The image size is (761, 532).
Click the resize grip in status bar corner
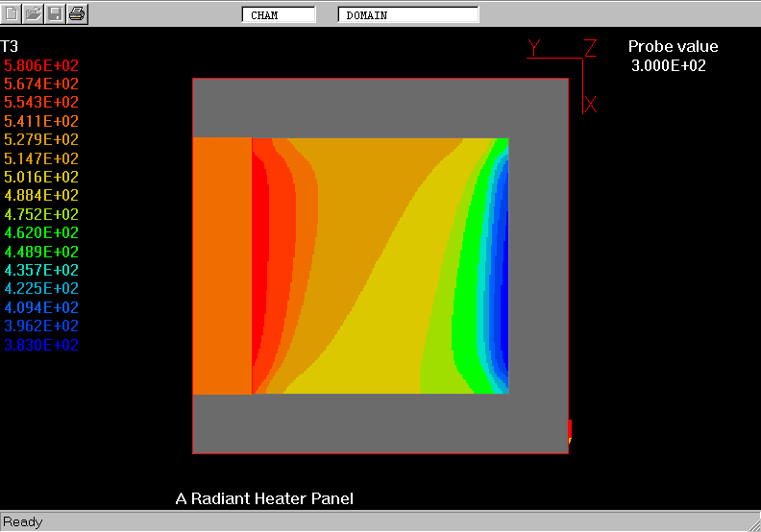[x=751, y=522]
